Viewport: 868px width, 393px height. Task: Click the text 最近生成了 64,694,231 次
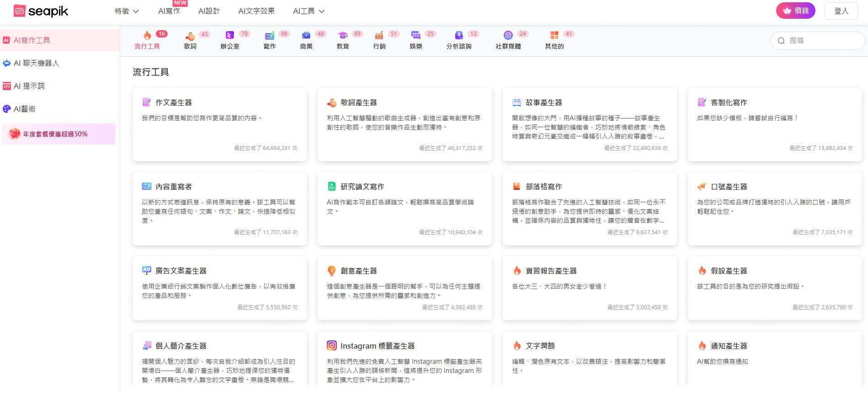coord(266,148)
